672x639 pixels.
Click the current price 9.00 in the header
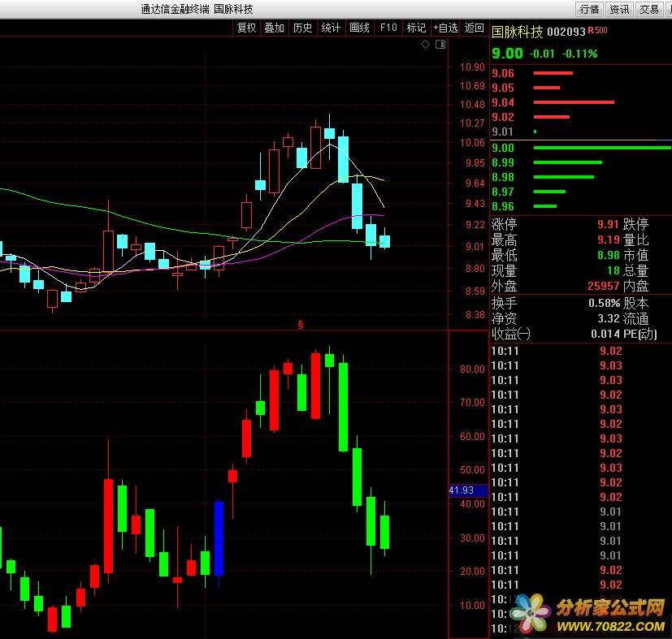pos(507,54)
